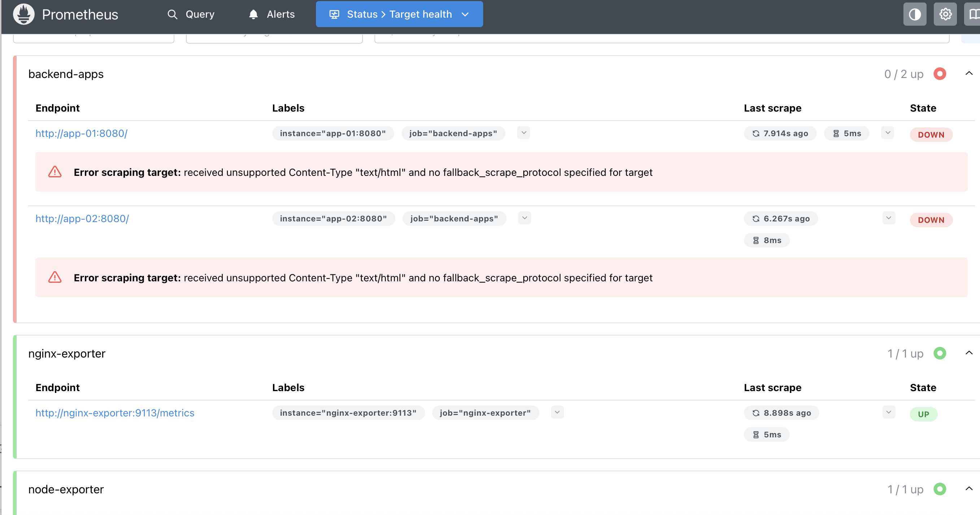Click the 8.898s ago scrape badge
Image resolution: width=980 pixels, height=515 pixels.
coord(781,412)
